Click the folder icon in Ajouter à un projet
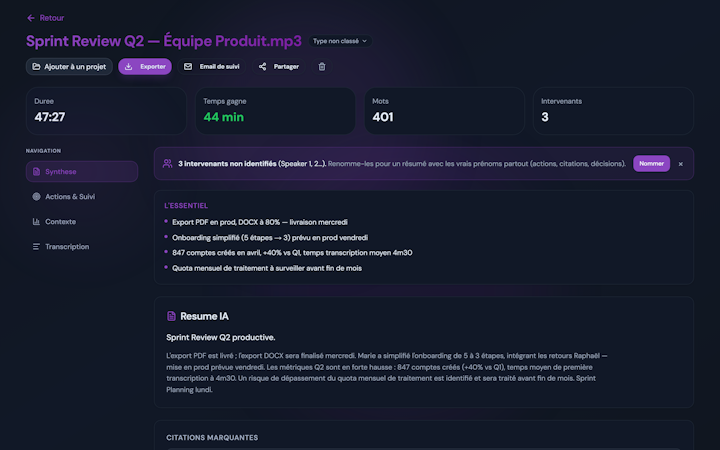The image size is (720, 450). coord(36,67)
